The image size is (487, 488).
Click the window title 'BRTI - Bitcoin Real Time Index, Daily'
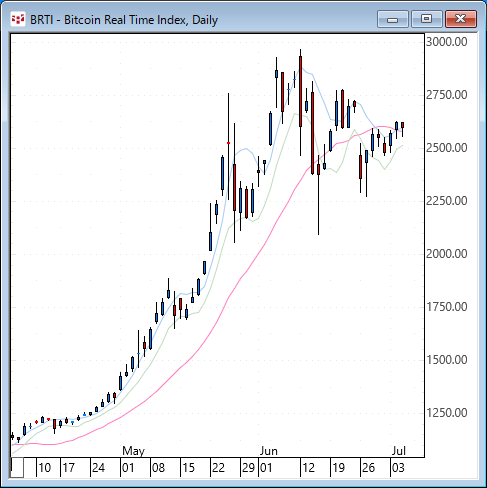tap(124, 20)
